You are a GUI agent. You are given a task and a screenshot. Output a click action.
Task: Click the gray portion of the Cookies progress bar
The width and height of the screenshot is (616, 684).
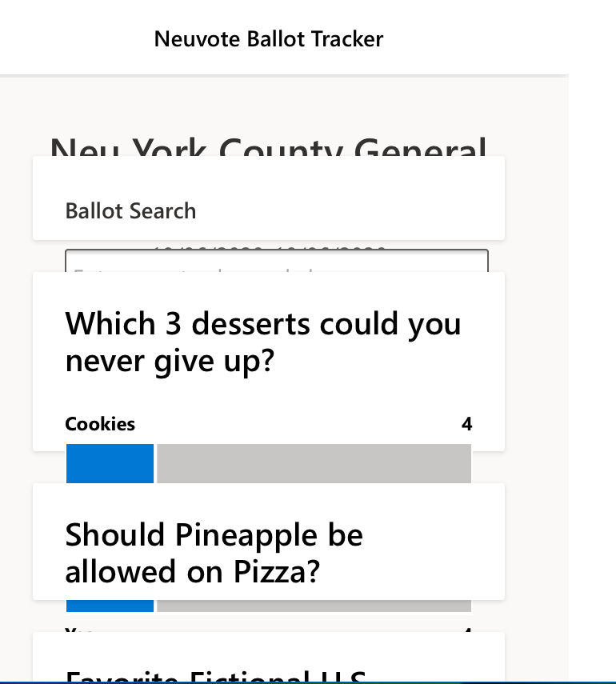(312, 464)
